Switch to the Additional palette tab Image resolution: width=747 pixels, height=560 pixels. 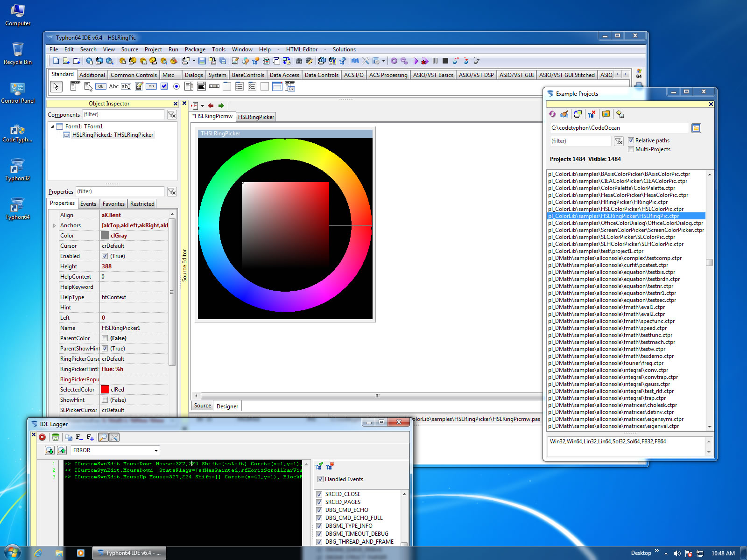pyautogui.click(x=92, y=75)
